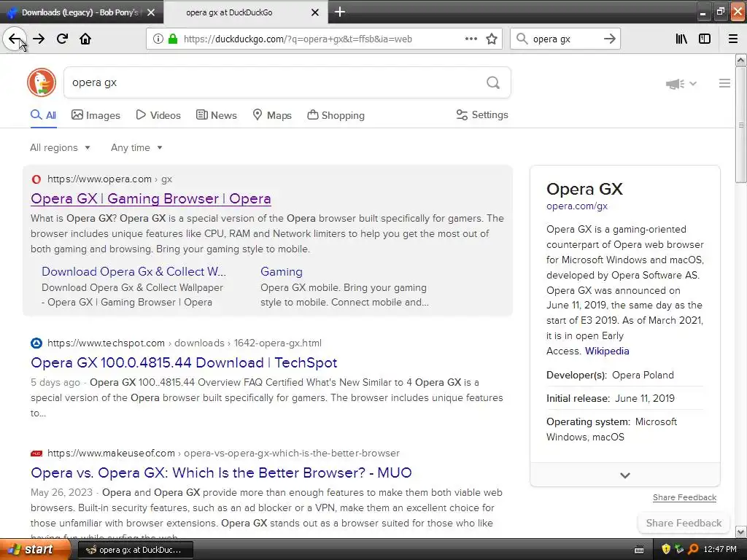Select opera gx at DuckDuc... taskbar button
This screenshot has height=560, width=747.
click(x=135, y=550)
